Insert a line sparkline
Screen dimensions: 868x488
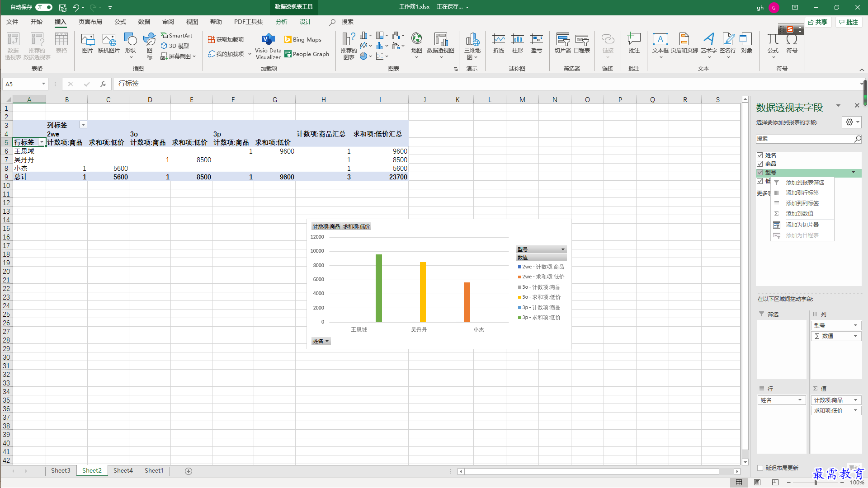click(x=499, y=44)
